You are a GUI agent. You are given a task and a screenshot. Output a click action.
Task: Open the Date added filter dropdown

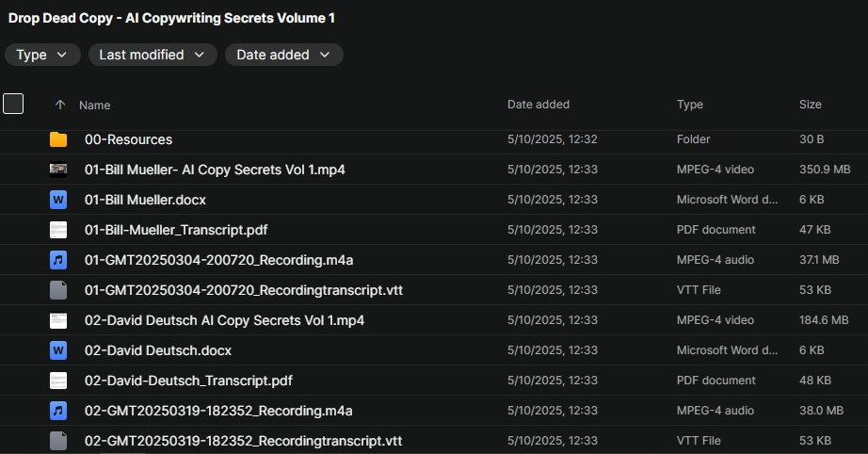[283, 55]
